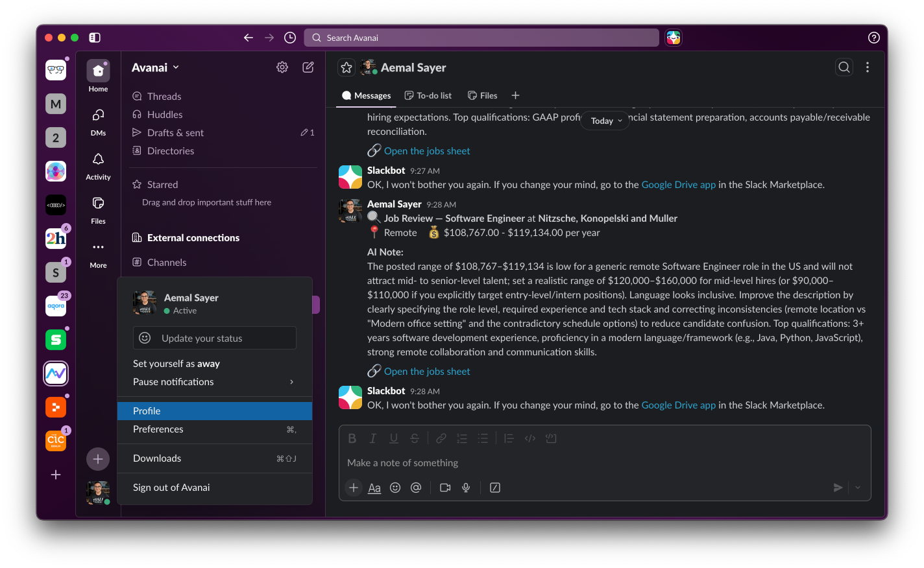The image size is (924, 568).
Task: Insert a code block in composer
Action: point(551,438)
